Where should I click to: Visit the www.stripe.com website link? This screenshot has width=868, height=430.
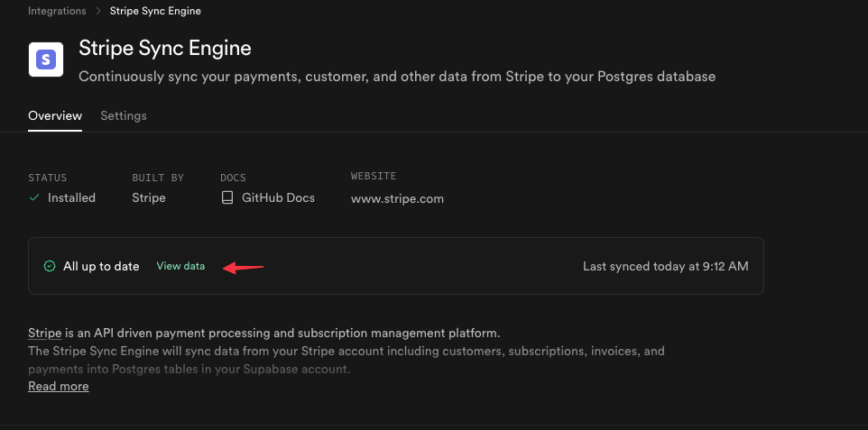[397, 198]
